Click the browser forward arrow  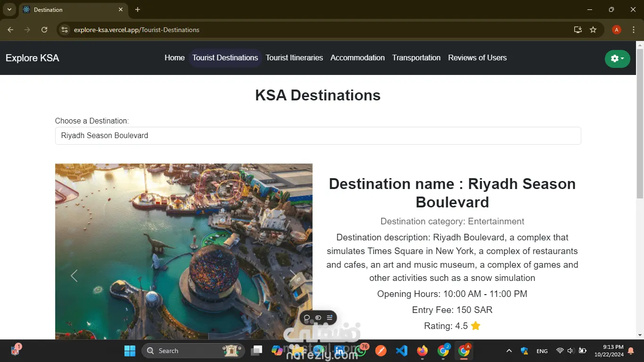point(27,30)
